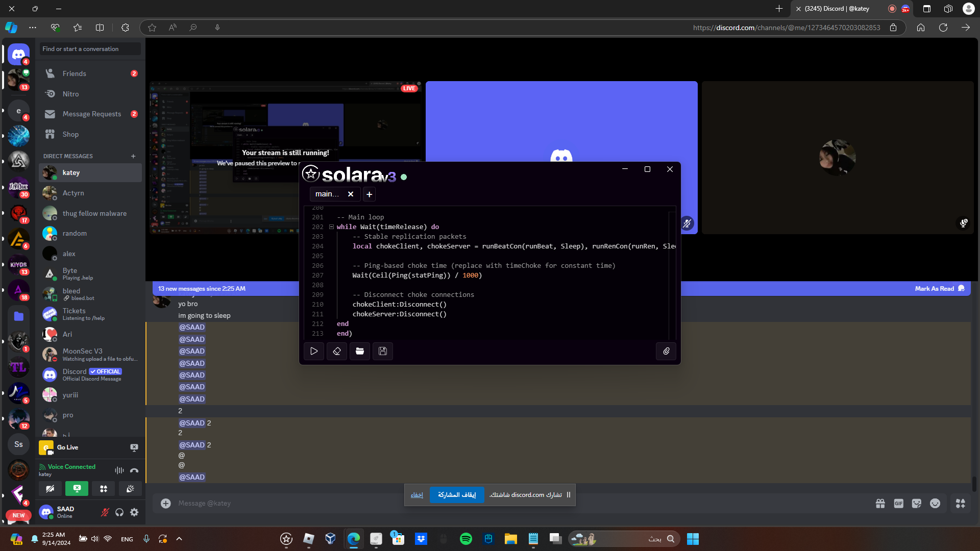Refresh the browser page
The height and width of the screenshot is (551, 980).
coord(943,28)
